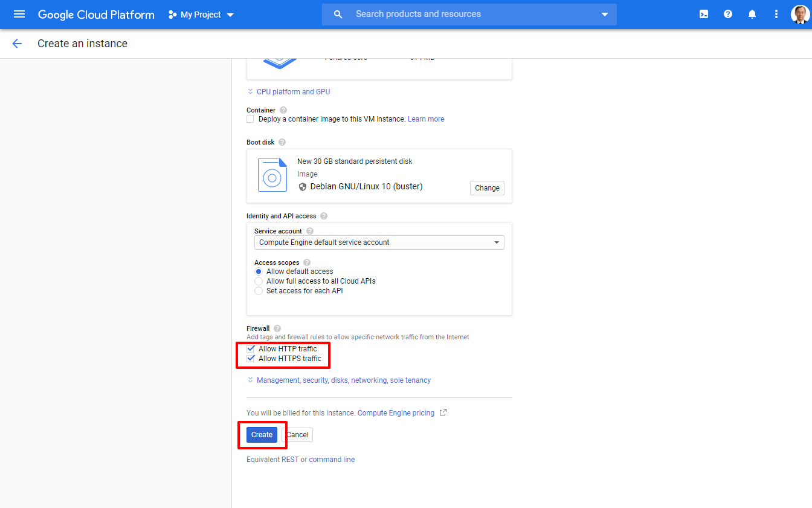
Task: Focus the Search products and resources field
Action: click(469, 15)
